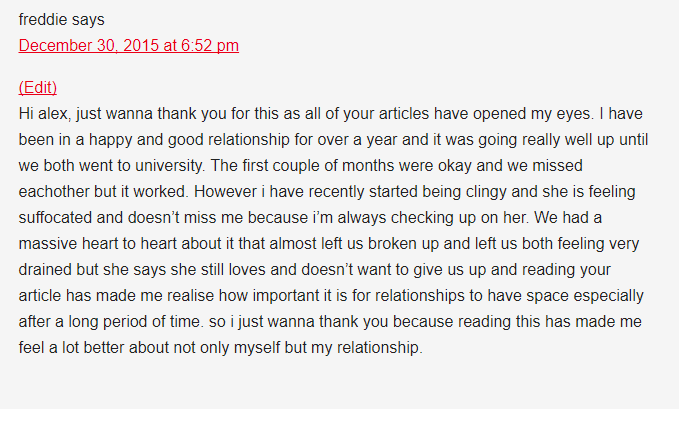
Task: Click the word "says" after freddie
Action: tap(88, 20)
